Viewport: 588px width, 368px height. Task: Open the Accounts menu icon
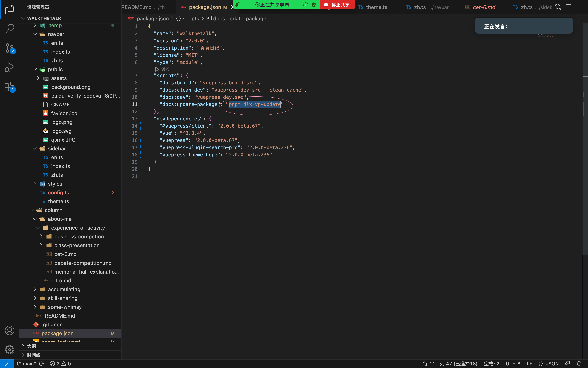coord(9,330)
